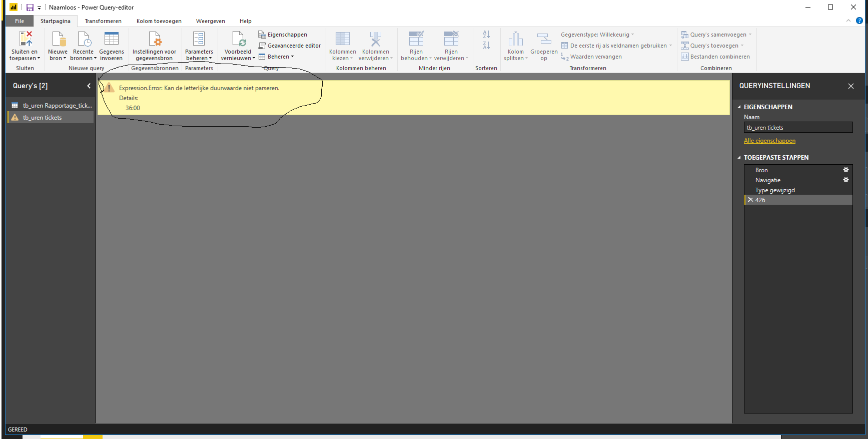Open Query's toevoegen dropdown
The width and height of the screenshot is (868, 439).
click(712, 46)
